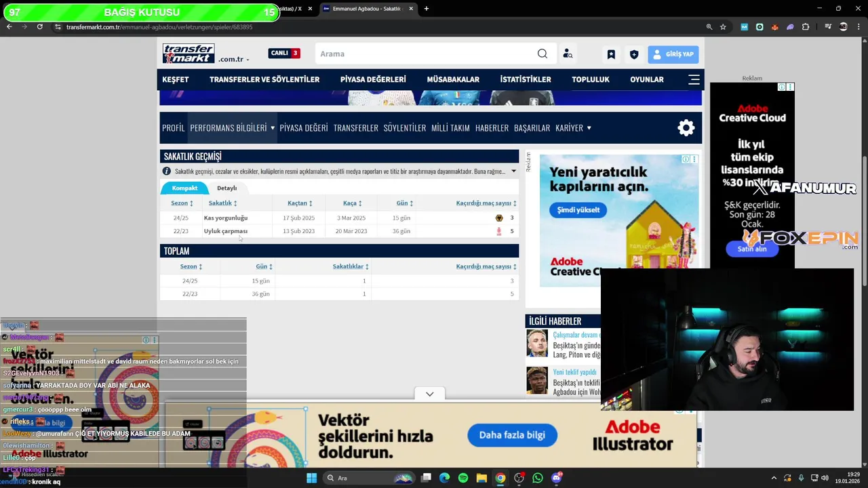Click the zoom icon in address bar
The image size is (868, 488).
709,26
